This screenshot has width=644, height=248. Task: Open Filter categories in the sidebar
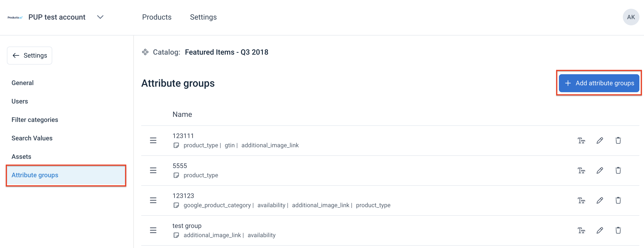pyautogui.click(x=35, y=120)
